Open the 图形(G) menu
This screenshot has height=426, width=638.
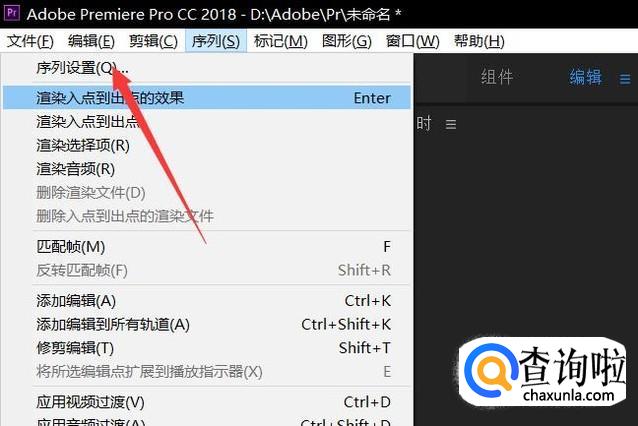tap(347, 41)
